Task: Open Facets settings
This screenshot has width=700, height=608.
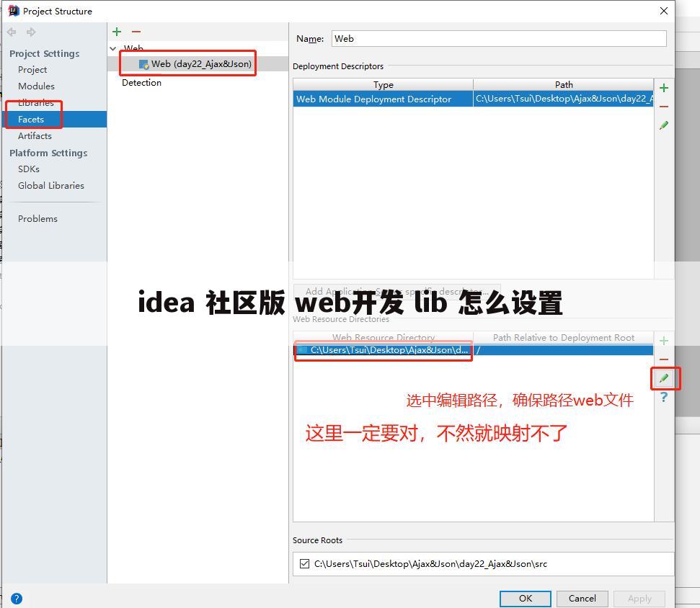Action: (x=55, y=119)
